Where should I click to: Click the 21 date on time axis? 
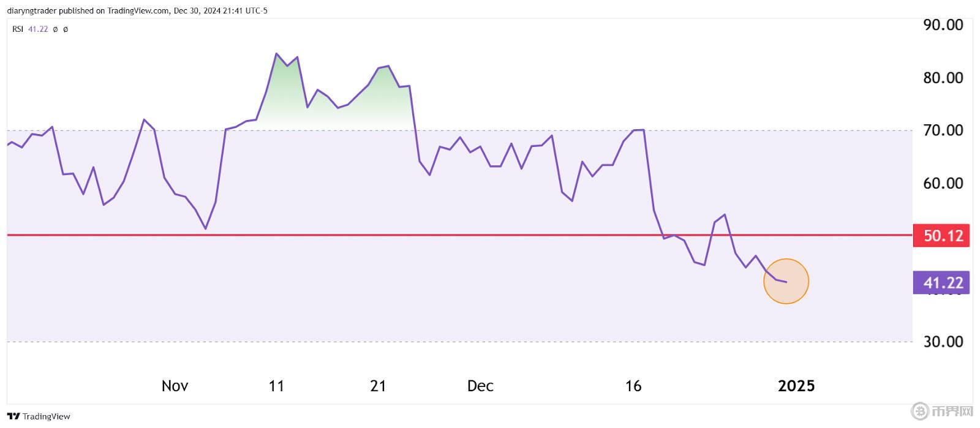(379, 386)
